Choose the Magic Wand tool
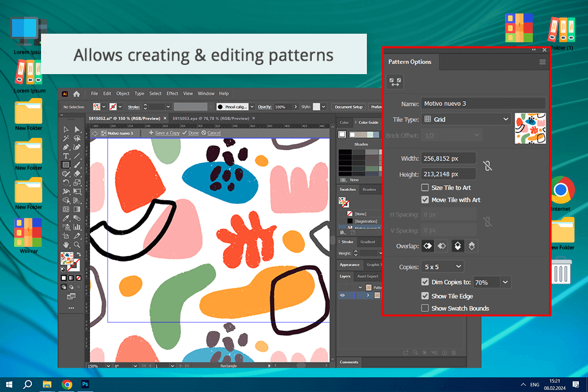588x392 pixels. pyautogui.click(x=66, y=138)
